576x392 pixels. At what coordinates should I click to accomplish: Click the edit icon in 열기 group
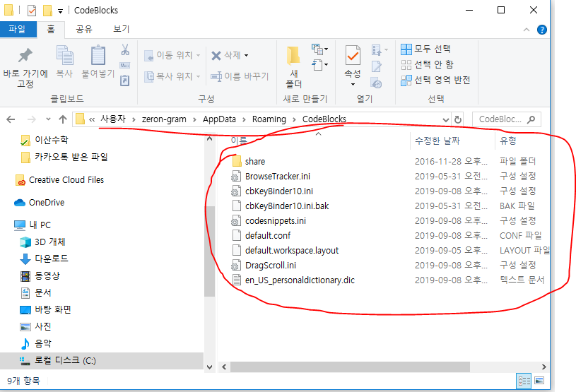[377, 66]
